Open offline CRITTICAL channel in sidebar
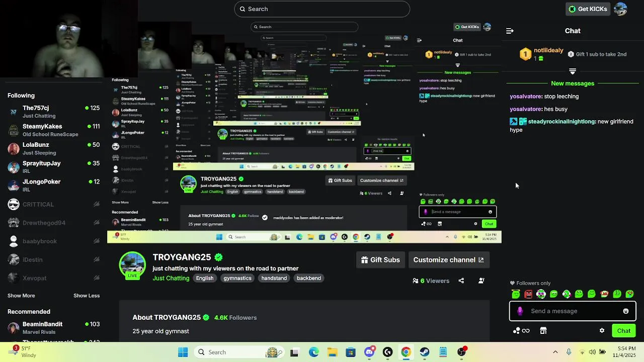This screenshot has width=644, height=362. click(x=53, y=204)
